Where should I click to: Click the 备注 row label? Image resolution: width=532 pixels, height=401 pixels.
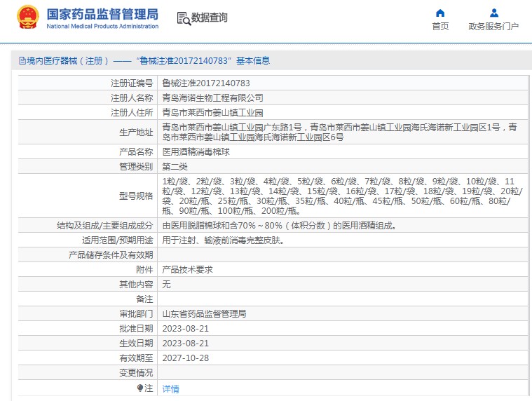[x=144, y=299]
